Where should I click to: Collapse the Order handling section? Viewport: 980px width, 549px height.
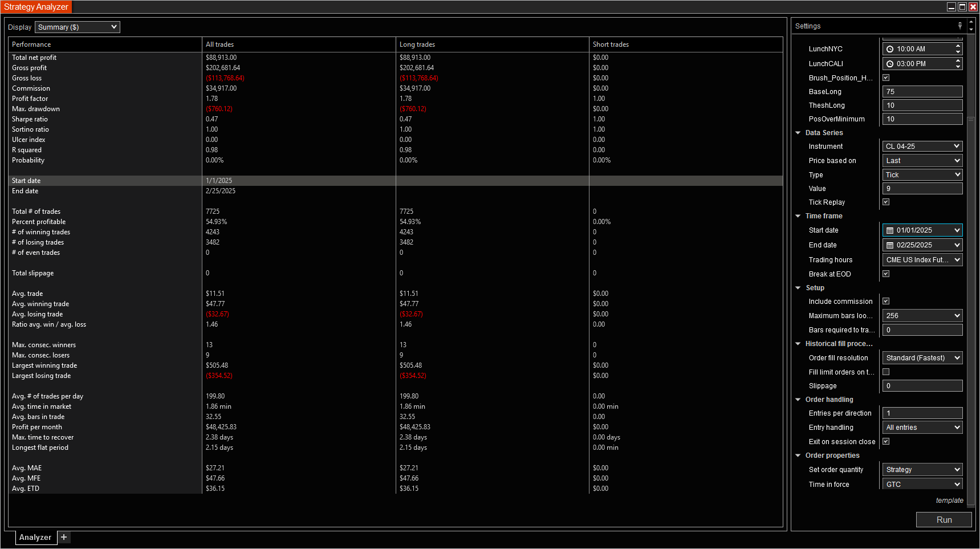798,400
